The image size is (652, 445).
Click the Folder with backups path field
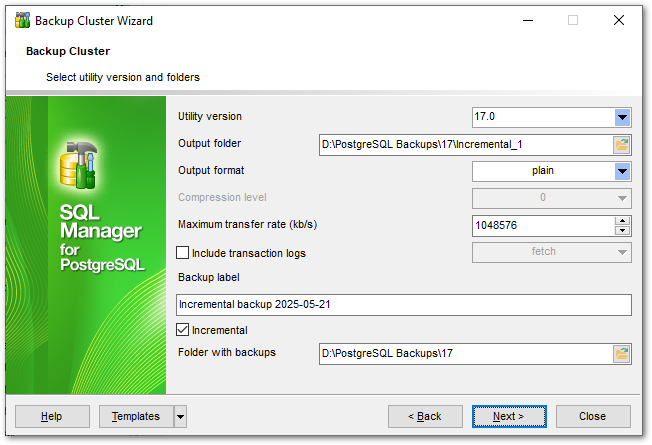[x=464, y=353]
